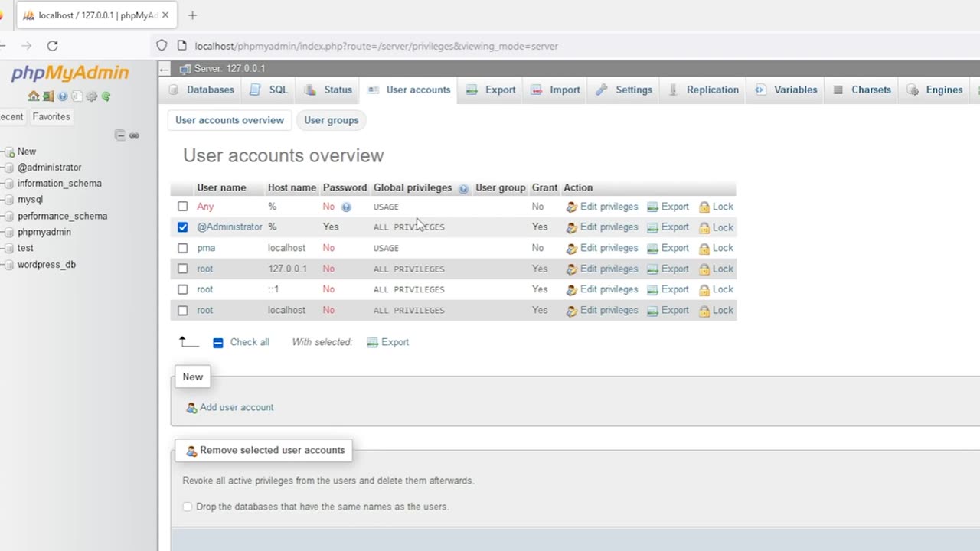Open the Databases tab
The image size is (980, 551).
pyautogui.click(x=202, y=90)
